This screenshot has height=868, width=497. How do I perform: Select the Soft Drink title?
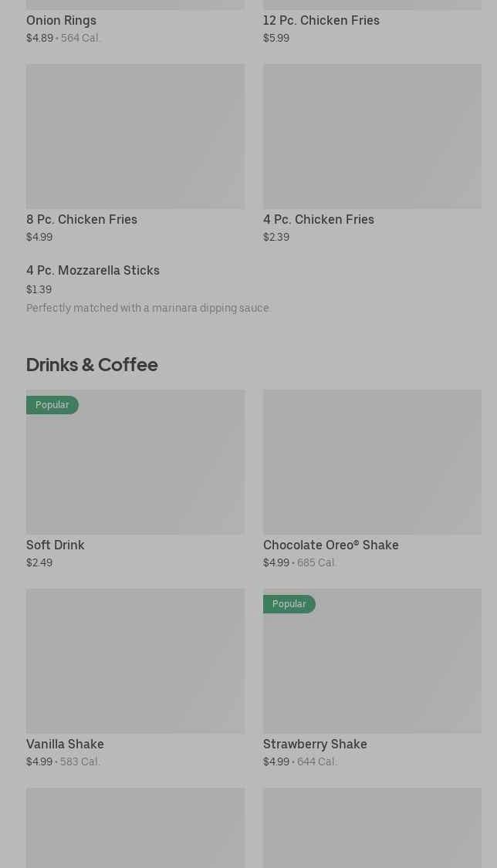pyautogui.click(x=56, y=545)
